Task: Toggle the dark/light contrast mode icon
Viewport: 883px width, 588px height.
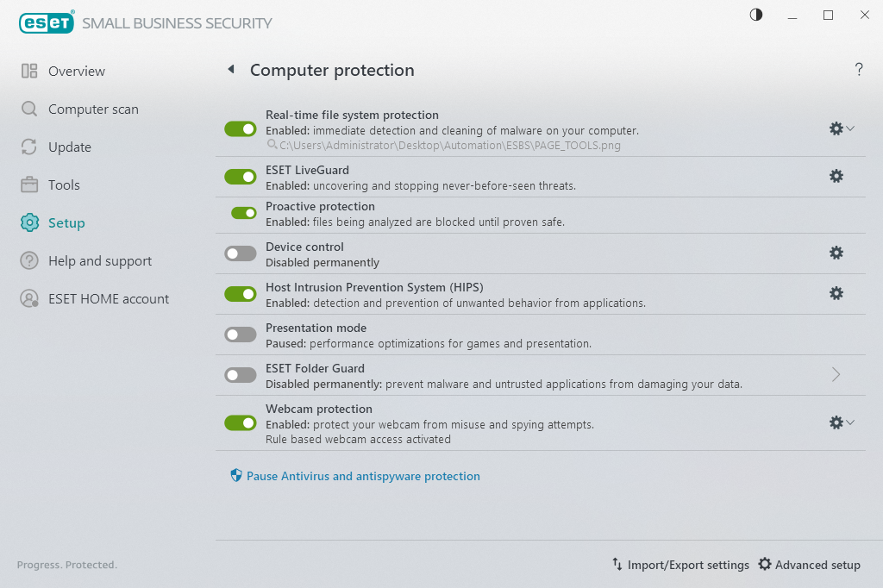Action: coord(756,15)
